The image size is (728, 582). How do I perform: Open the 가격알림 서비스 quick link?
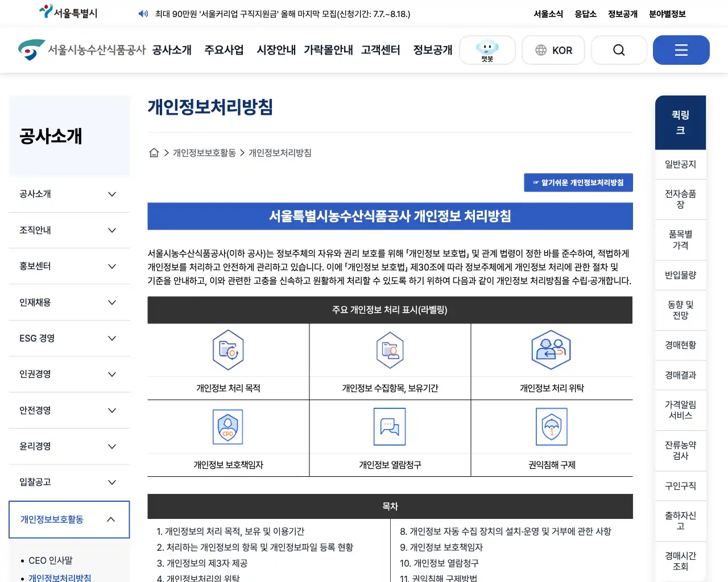click(681, 410)
